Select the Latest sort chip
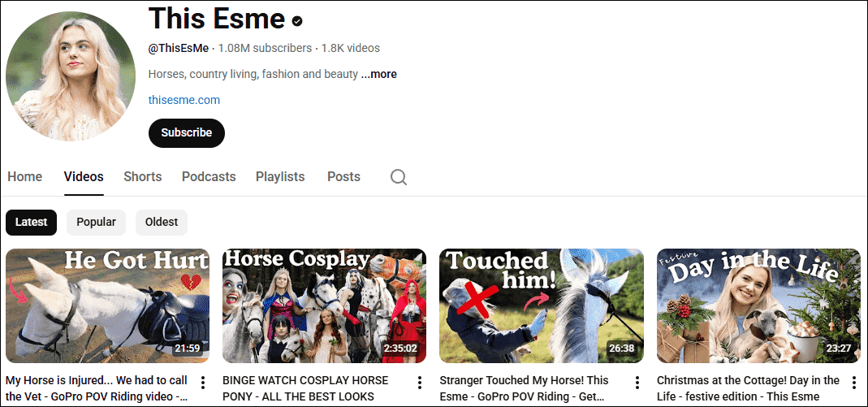Viewport: 868px width, 407px height. (31, 222)
